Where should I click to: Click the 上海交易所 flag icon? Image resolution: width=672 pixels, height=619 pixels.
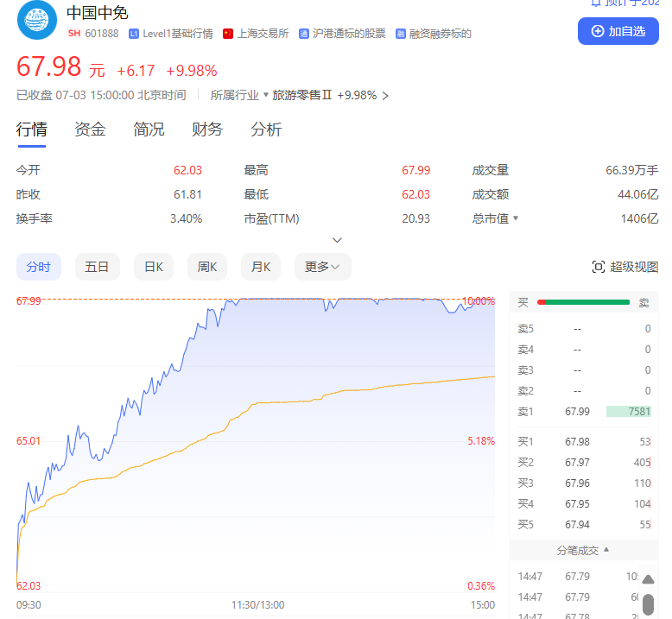[228, 34]
